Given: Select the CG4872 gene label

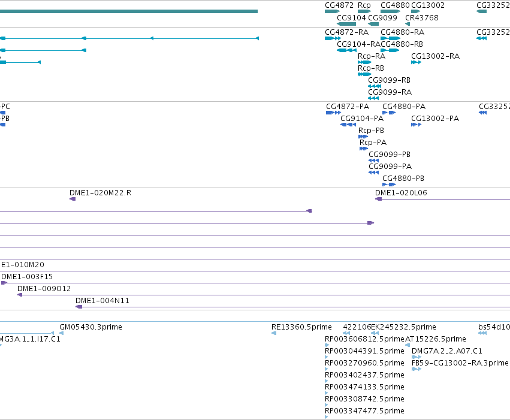Looking at the screenshot, I should [339, 5].
